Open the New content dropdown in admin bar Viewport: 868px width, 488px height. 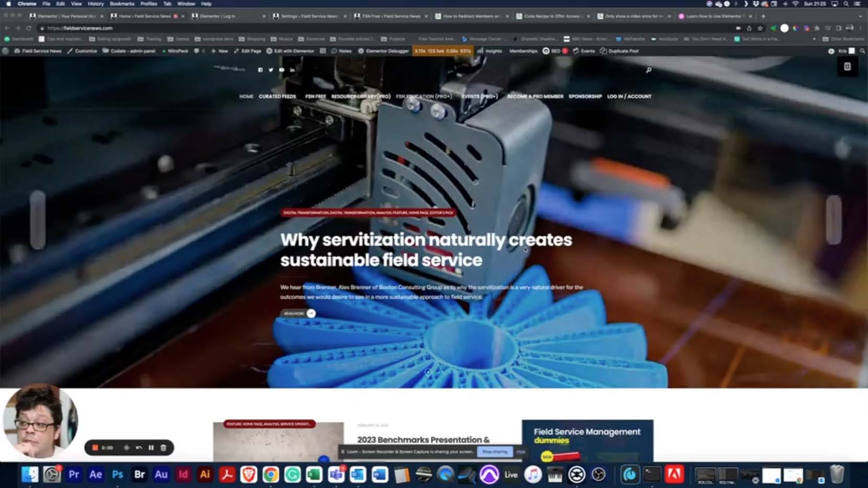pos(219,51)
